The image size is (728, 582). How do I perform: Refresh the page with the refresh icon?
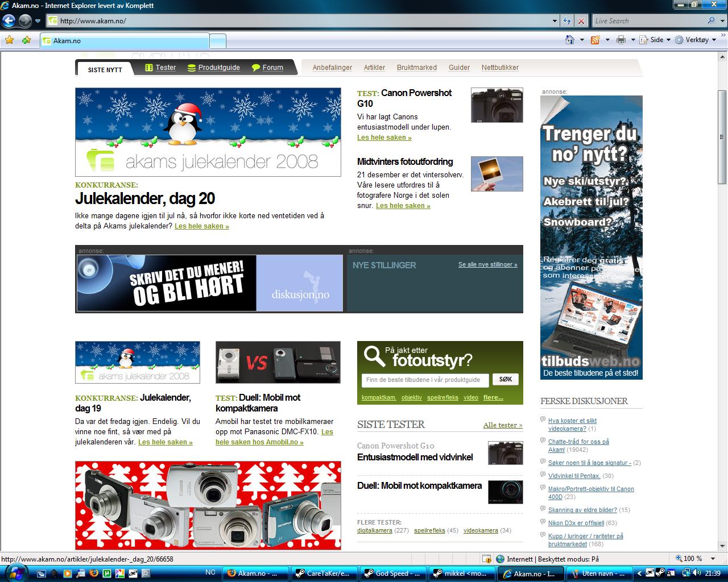tap(567, 21)
